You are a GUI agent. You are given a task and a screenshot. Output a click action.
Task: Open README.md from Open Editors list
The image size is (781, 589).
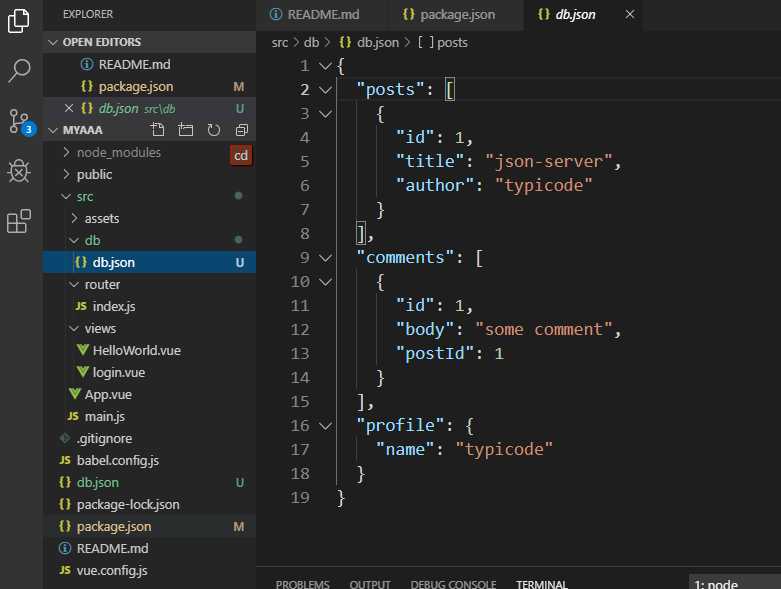tap(149, 64)
